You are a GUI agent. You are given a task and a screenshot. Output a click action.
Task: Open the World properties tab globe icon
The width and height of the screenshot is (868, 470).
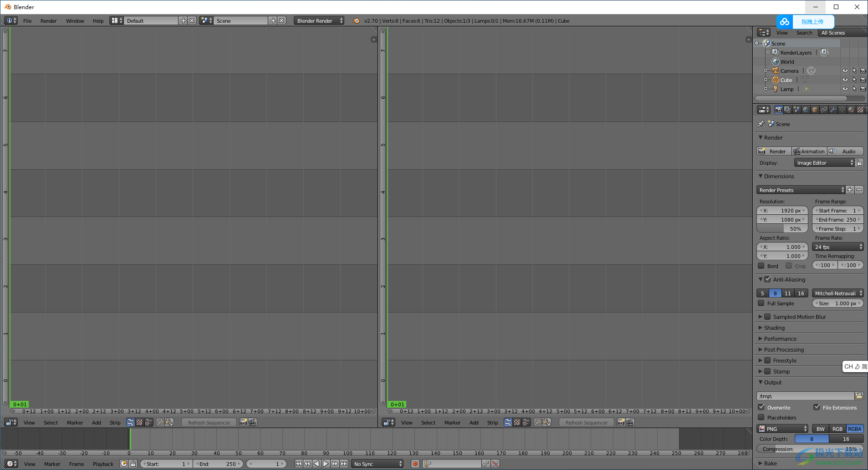[806, 110]
